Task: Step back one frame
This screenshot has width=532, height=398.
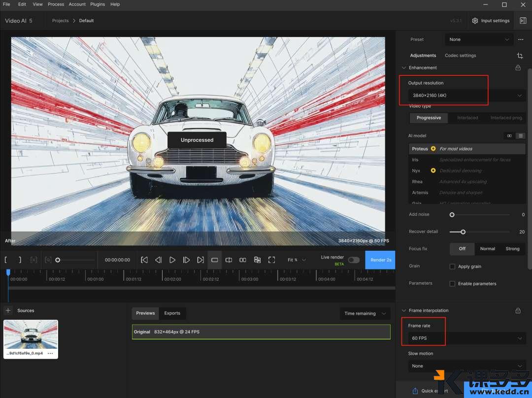Action: tap(159, 260)
